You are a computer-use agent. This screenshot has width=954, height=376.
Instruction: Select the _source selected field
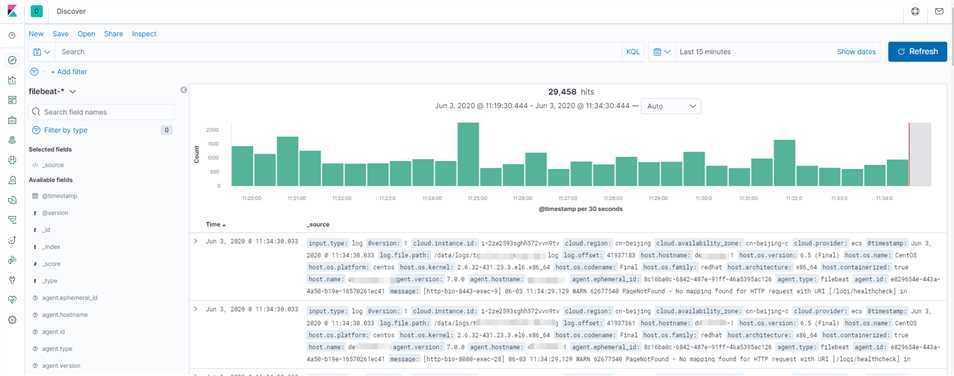click(x=53, y=165)
